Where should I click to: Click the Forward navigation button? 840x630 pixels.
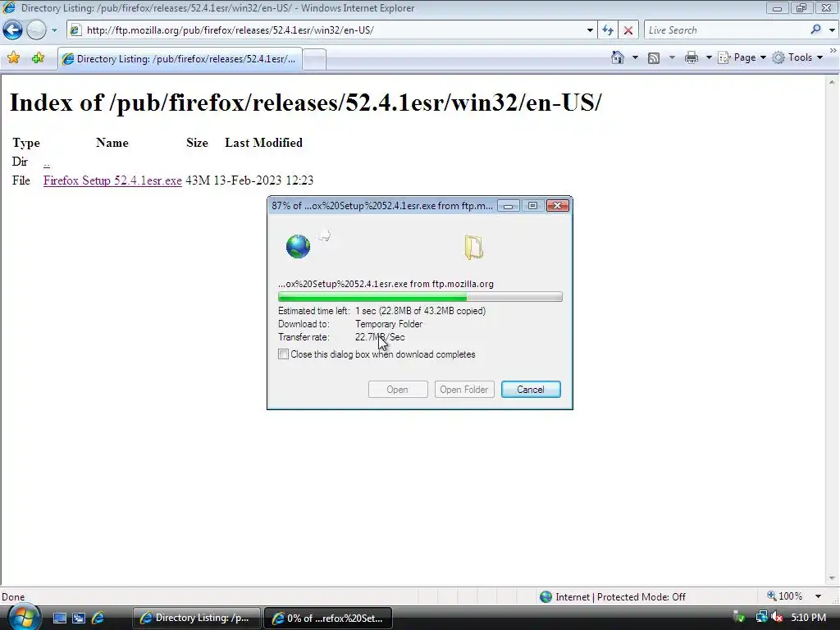pyautogui.click(x=36, y=30)
